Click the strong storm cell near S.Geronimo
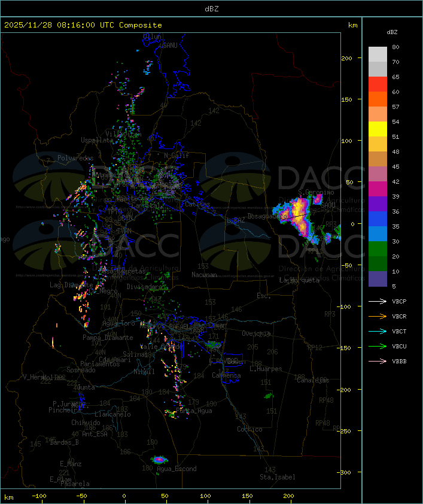This screenshot has width=423, height=504. click(x=299, y=215)
